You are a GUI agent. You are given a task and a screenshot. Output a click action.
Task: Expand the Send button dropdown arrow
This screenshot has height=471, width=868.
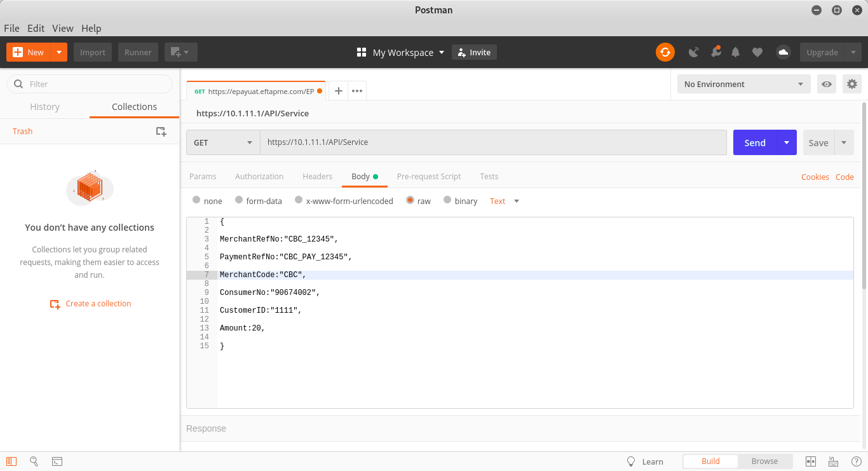(x=787, y=142)
